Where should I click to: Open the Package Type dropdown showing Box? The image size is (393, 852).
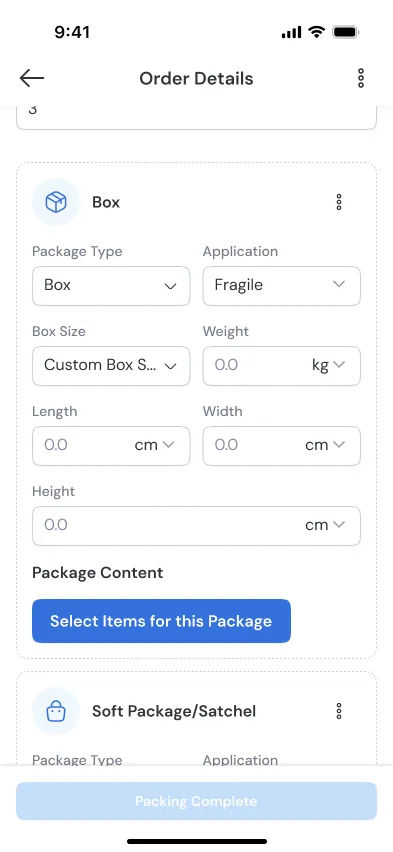point(111,285)
